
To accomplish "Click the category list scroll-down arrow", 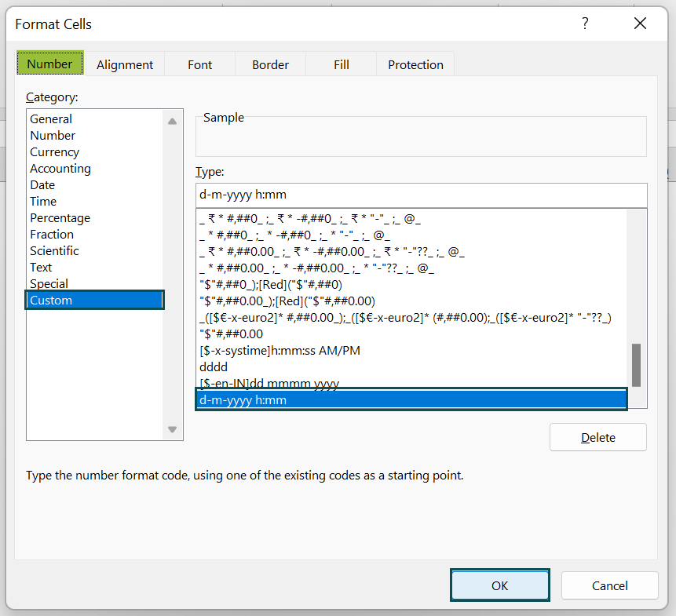I will (x=171, y=429).
